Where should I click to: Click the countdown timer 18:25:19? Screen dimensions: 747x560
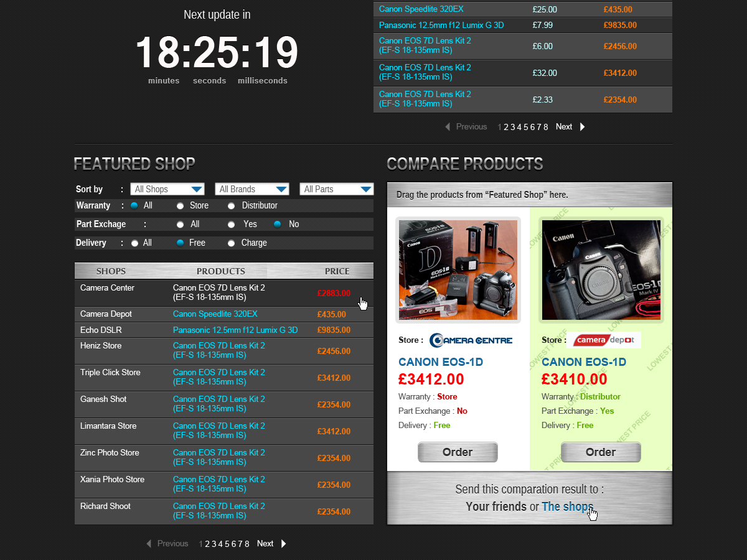coord(217,53)
